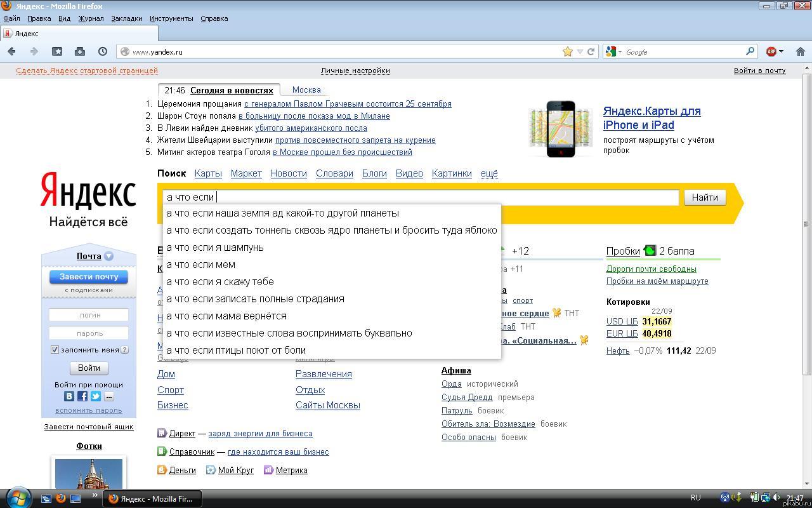Log in using the Facebook icon
Image resolution: width=812 pixels, height=508 pixels.
click(x=82, y=396)
